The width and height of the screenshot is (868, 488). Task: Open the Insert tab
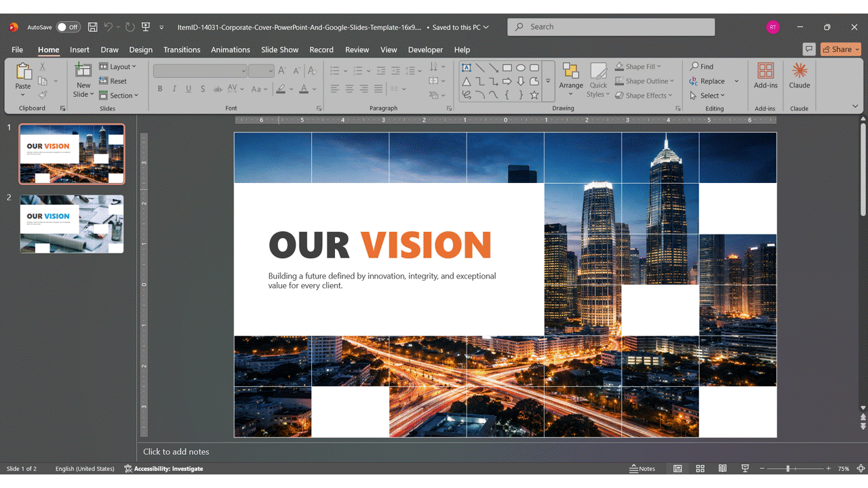pos(79,49)
